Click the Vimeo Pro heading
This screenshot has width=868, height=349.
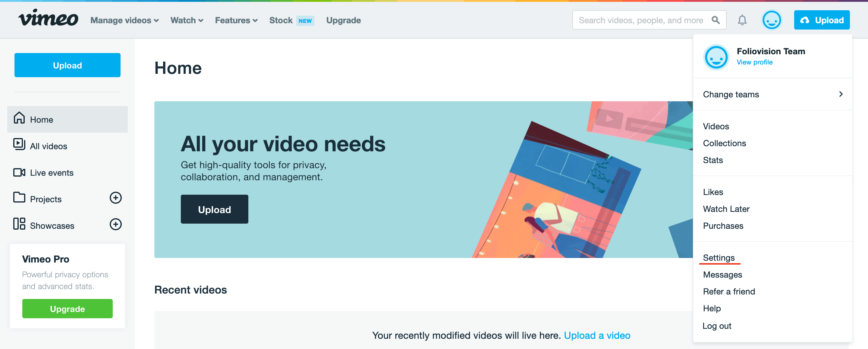46,259
